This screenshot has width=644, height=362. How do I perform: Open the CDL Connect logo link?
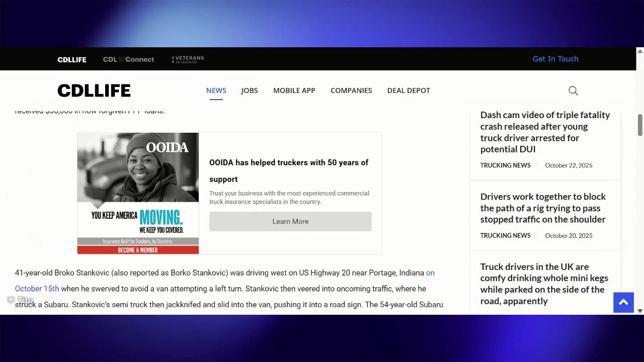pyautogui.click(x=129, y=59)
